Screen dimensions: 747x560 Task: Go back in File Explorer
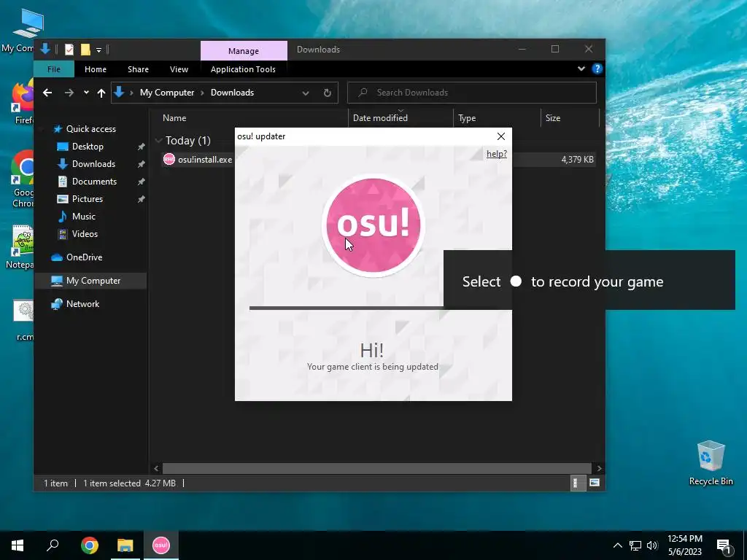click(x=47, y=93)
